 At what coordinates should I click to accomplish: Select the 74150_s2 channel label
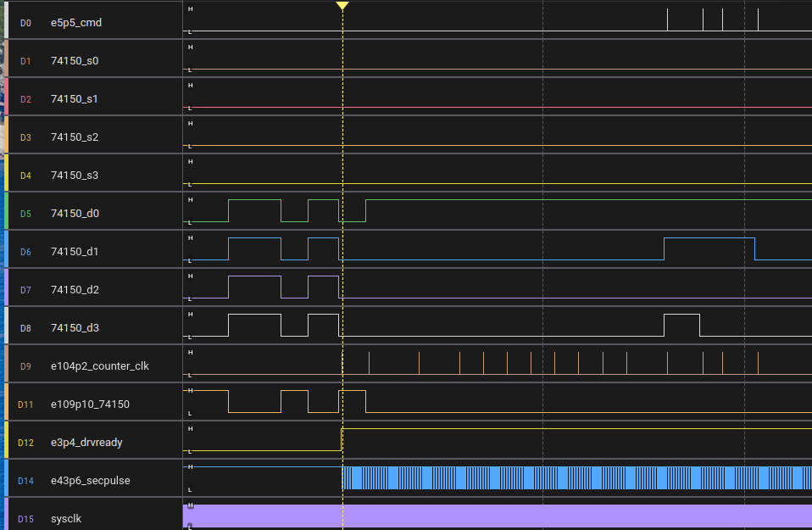[75, 137]
